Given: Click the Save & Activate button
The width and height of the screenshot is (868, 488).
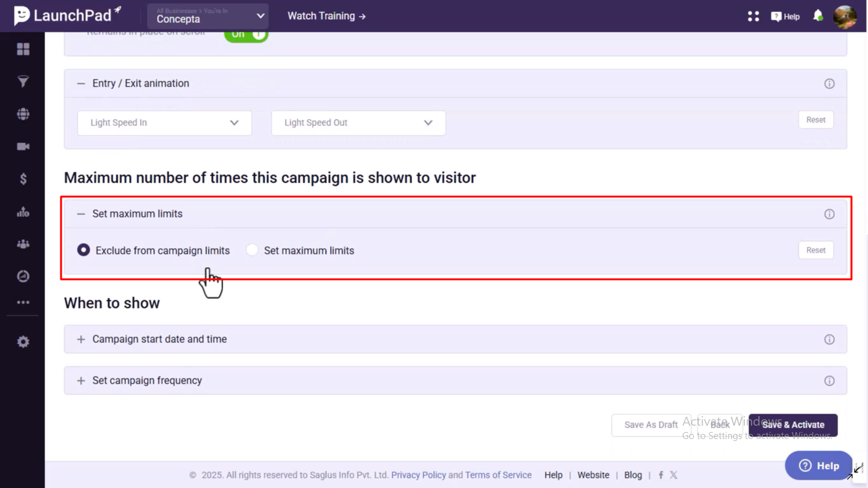Looking at the screenshot, I should pyautogui.click(x=793, y=425).
